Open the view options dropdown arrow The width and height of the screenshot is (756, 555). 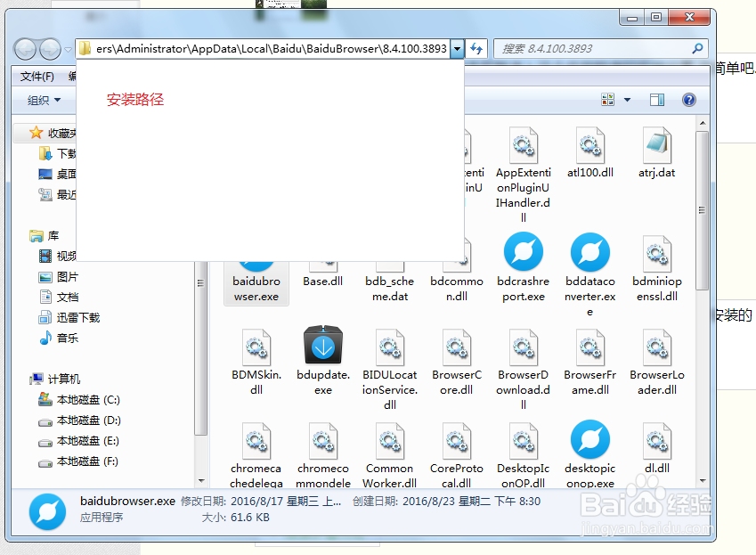point(627,100)
